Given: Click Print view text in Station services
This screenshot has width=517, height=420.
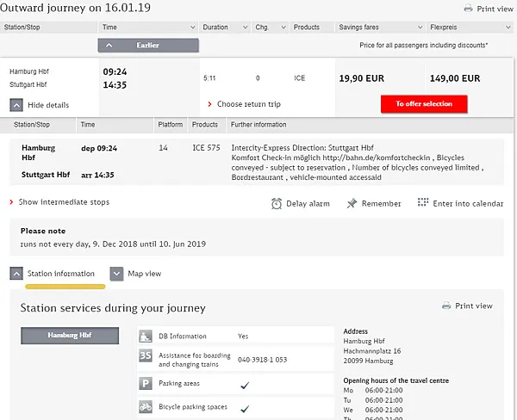Looking at the screenshot, I should [x=473, y=306].
